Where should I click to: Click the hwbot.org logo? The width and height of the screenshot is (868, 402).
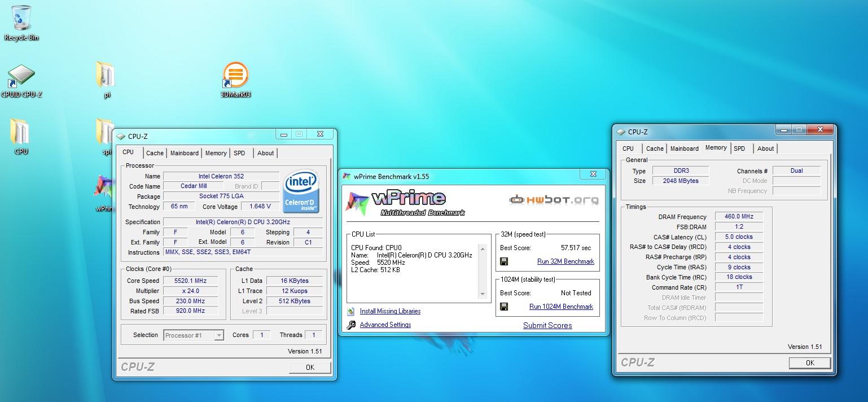point(554,199)
